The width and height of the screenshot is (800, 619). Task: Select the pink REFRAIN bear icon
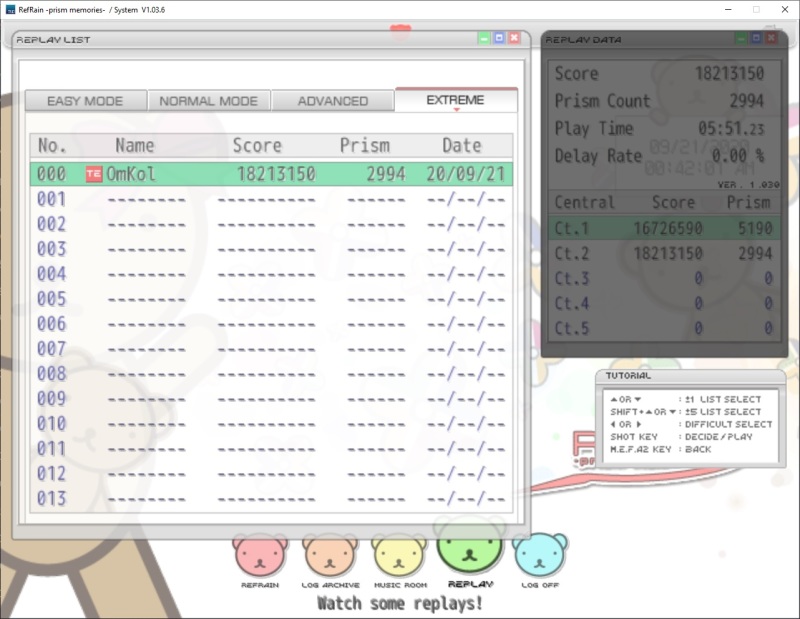click(x=260, y=556)
